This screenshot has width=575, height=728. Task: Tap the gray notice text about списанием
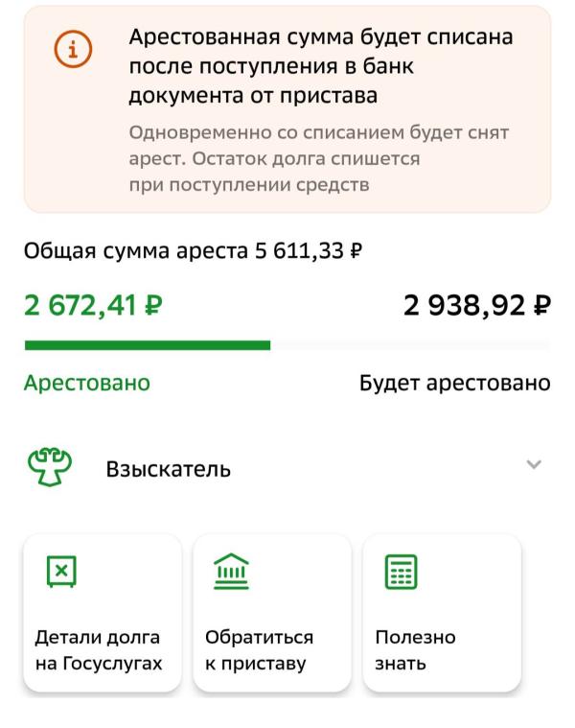pyautogui.click(x=318, y=158)
